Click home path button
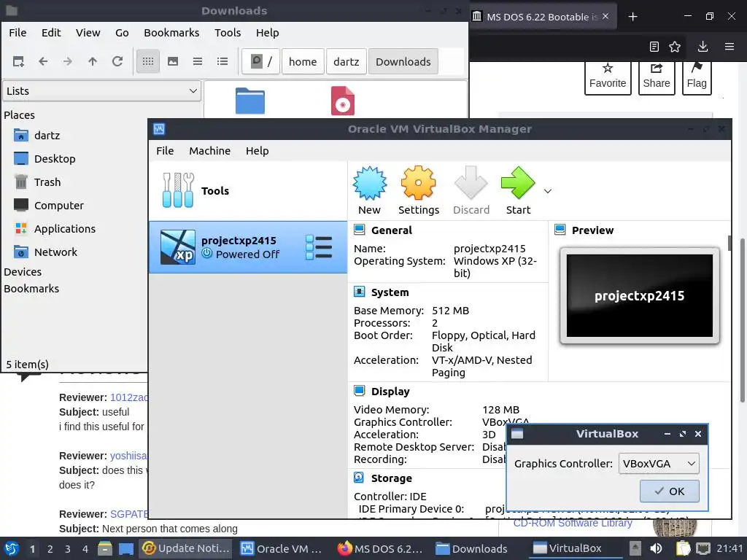The height and width of the screenshot is (560, 747). pyautogui.click(x=303, y=61)
